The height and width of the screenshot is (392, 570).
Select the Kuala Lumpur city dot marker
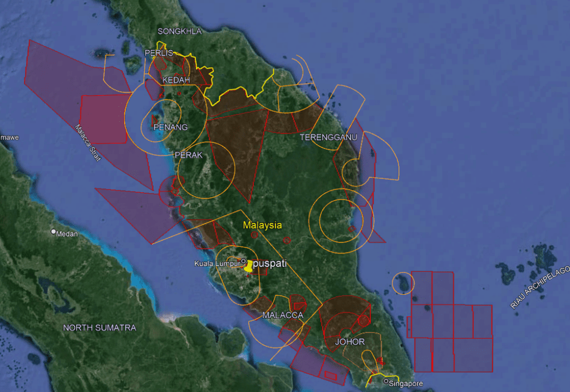coord(243,260)
